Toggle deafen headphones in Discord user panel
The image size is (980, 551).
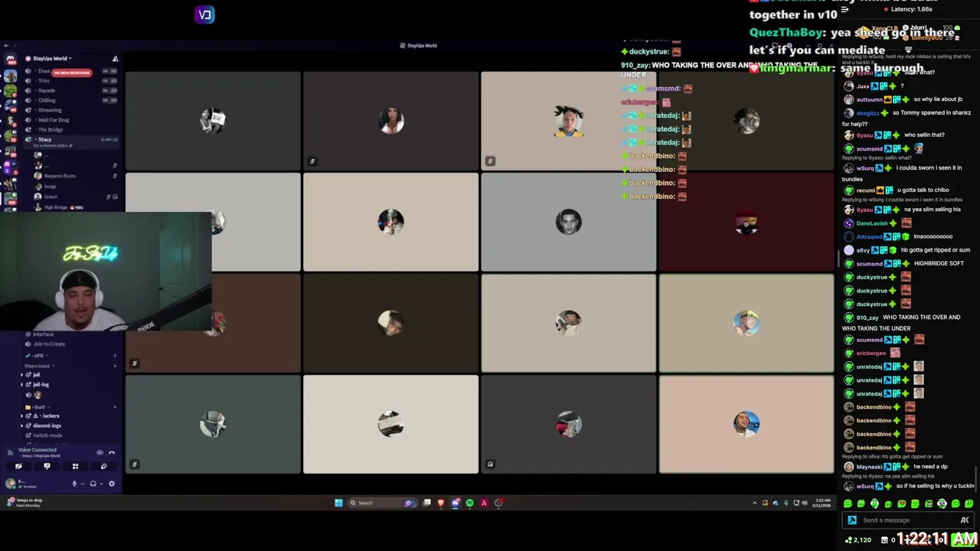(93, 484)
